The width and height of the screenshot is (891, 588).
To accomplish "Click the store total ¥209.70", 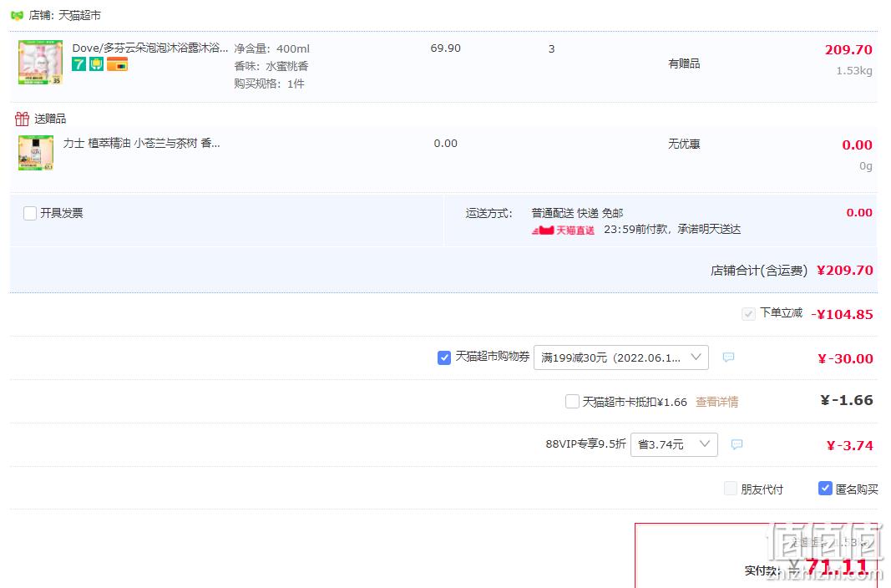I will [x=845, y=271].
